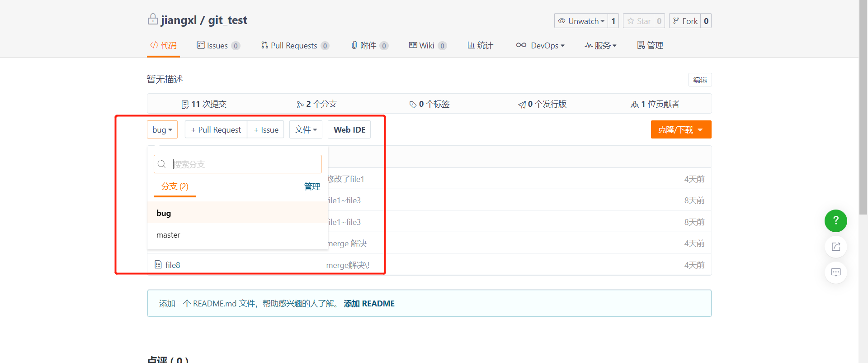View the 11 次提交 commits
The height and width of the screenshot is (363, 868).
pos(204,104)
